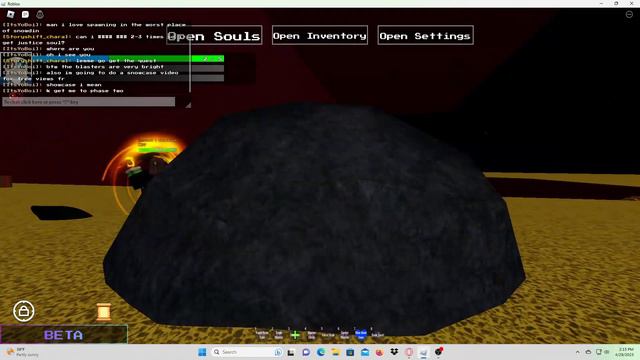Click the glowing player character health bar
640x360 pixels.
tap(157, 150)
